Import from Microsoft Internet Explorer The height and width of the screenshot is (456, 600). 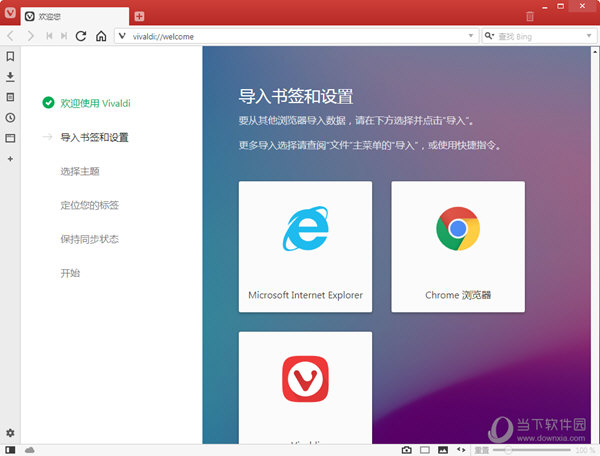[x=305, y=247]
